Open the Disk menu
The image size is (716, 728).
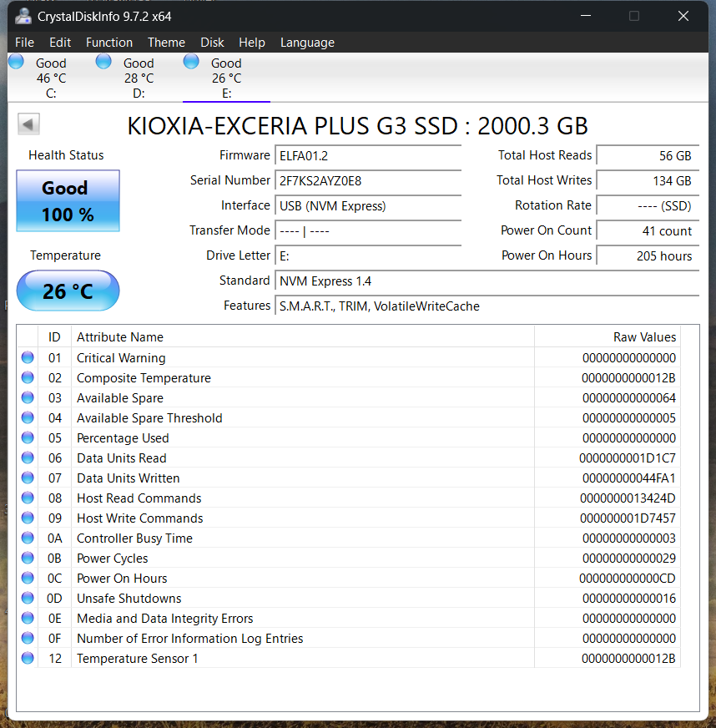click(212, 43)
